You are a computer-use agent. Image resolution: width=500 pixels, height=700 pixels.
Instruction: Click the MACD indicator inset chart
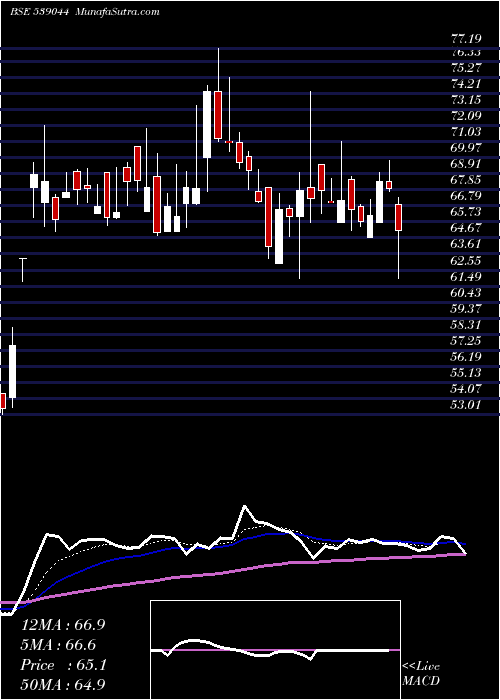click(275, 650)
